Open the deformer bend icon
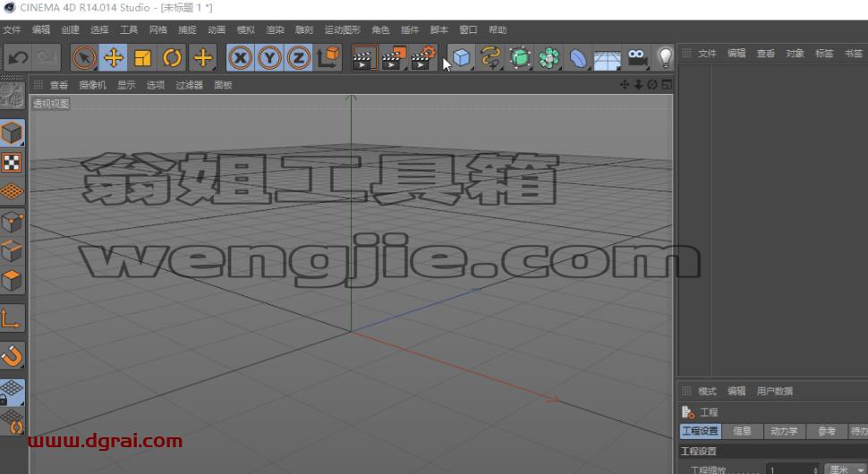868x474 pixels. pos(578,57)
